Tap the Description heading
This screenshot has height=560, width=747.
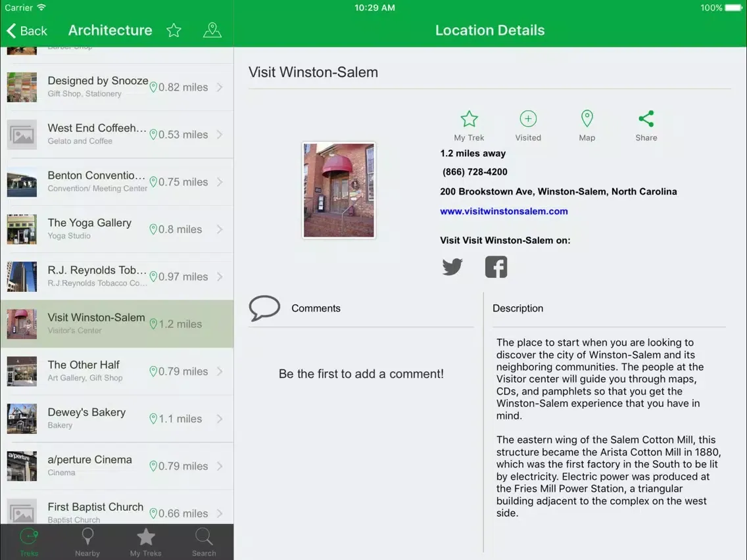tap(518, 308)
